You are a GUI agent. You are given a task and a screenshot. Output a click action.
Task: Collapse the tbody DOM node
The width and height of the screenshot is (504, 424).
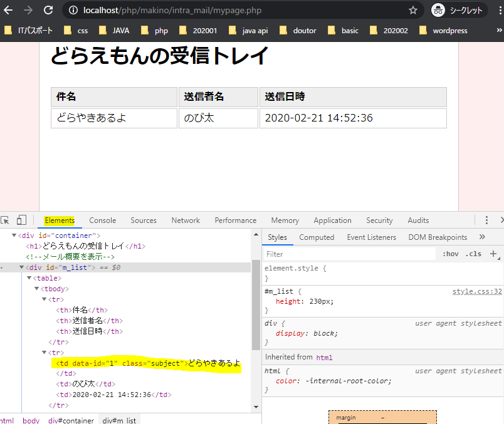coord(36,289)
